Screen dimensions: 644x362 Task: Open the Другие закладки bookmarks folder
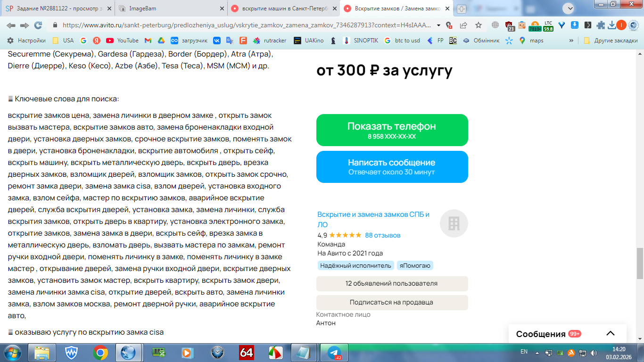(611, 41)
